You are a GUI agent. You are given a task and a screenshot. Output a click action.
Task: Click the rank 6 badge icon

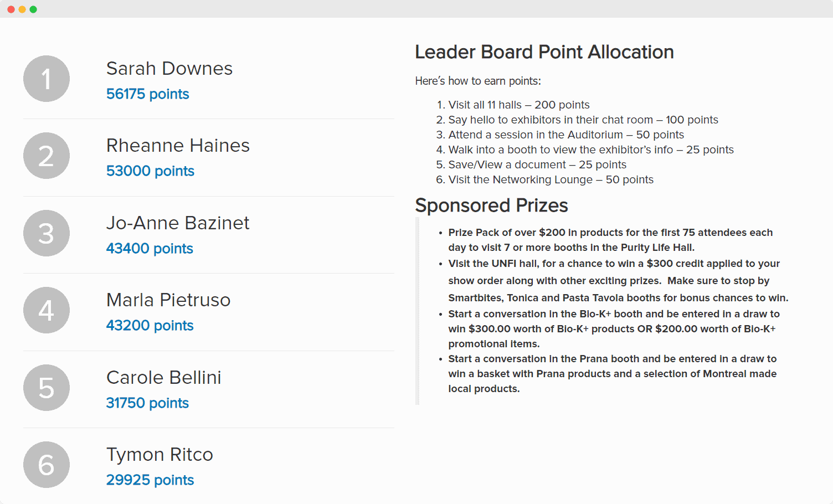point(46,465)
